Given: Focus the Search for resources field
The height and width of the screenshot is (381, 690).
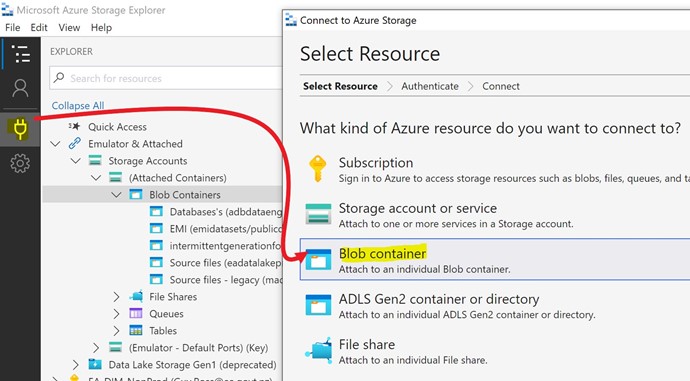Looking at the screenshot, I should tap(166, 78).
